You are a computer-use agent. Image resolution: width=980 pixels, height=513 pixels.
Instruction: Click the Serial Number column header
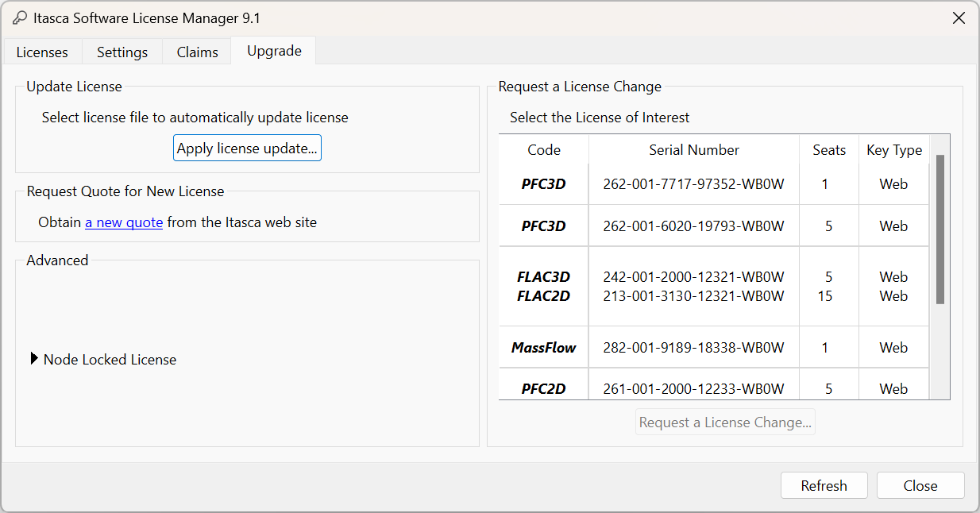tap(694, 150)
